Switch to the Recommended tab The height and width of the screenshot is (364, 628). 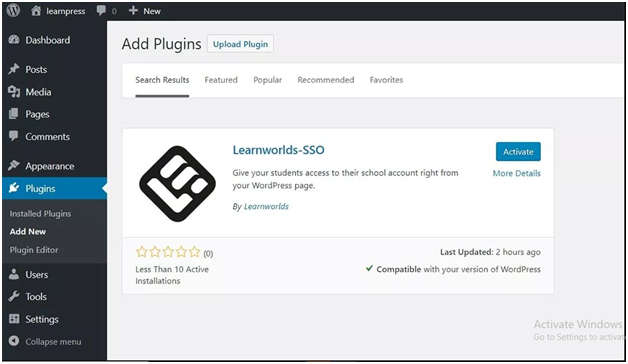tap(326, 80)
